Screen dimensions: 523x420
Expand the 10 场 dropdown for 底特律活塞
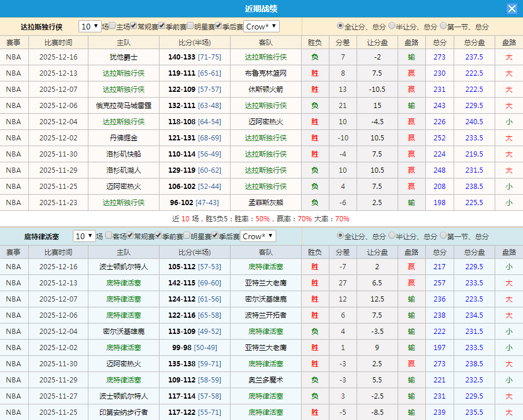pyautogui.click(x=84, y=237)
